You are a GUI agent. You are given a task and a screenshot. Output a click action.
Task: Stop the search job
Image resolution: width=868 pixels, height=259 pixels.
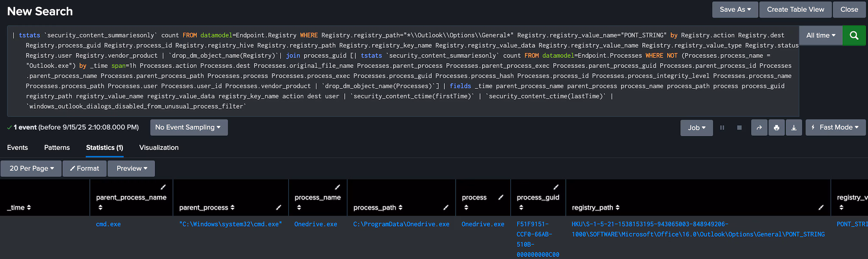tap(740, 128)
